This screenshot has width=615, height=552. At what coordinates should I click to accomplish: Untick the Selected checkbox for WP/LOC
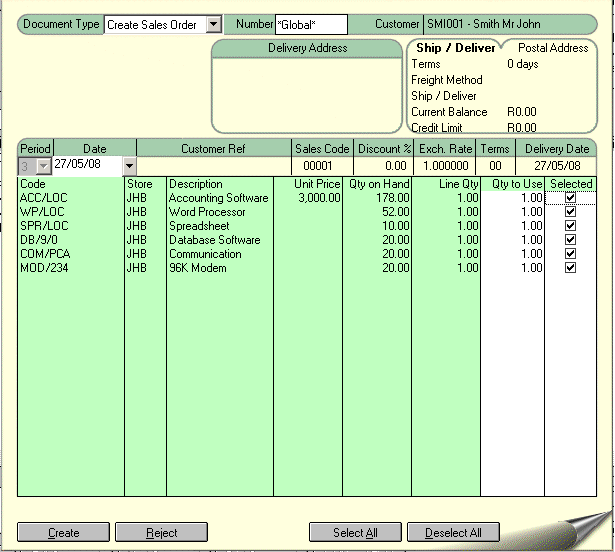(570, 212)
